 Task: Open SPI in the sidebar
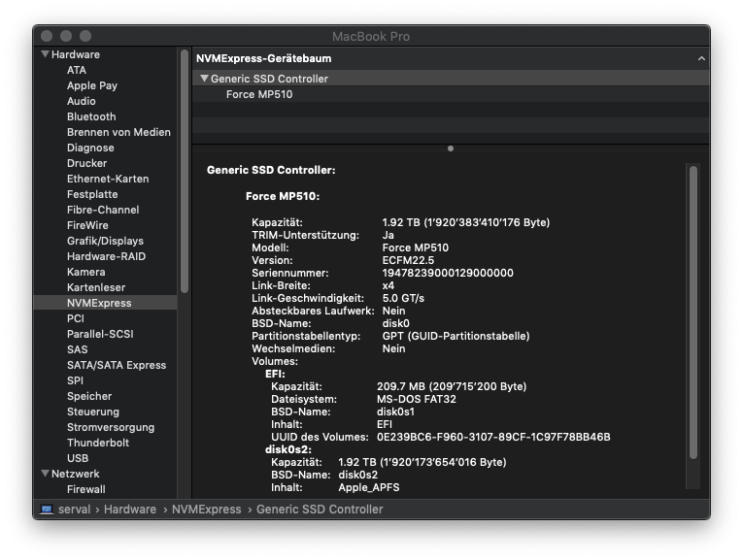[x=75, y=380]
